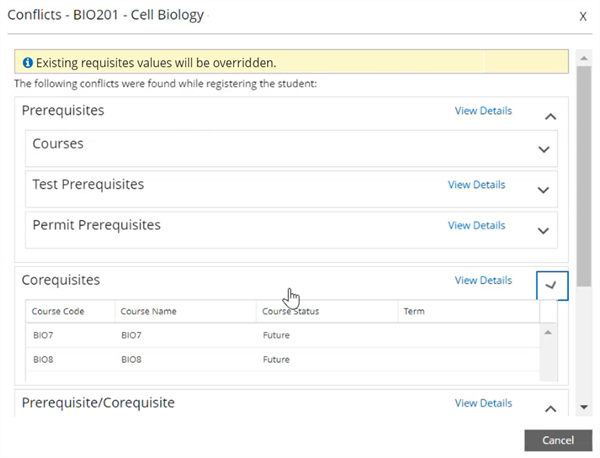Click the info icon in the yellow banner
The width and height of the screenshot is (600, 458).
pyautogui.click(x=28, y=62)
